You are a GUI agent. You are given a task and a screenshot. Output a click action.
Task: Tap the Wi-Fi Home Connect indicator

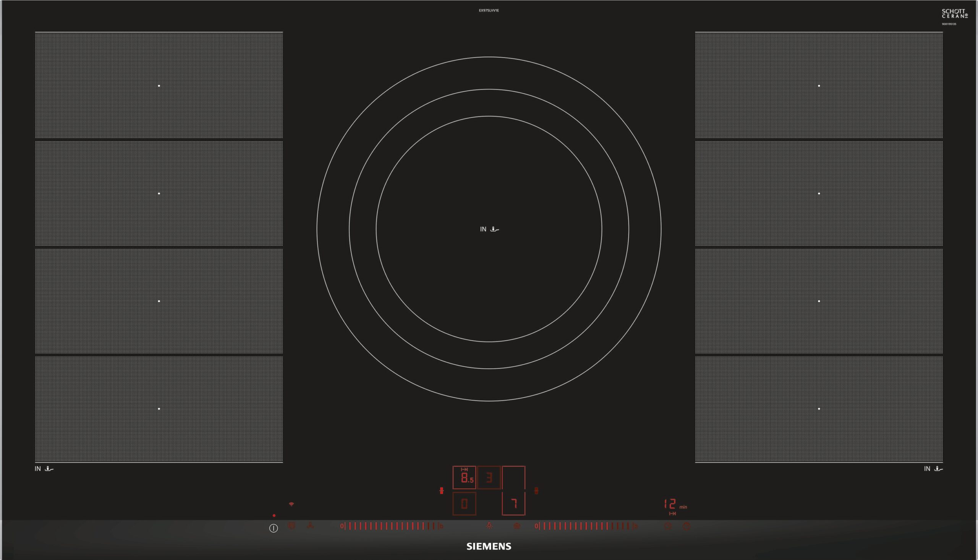tap(291, 504)
